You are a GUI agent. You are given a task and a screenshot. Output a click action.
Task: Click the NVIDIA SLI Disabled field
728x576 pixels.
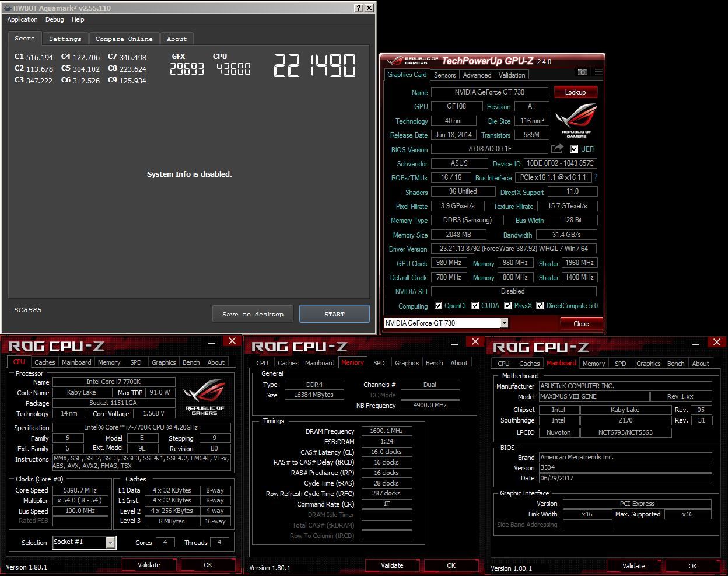pos(513,291)
